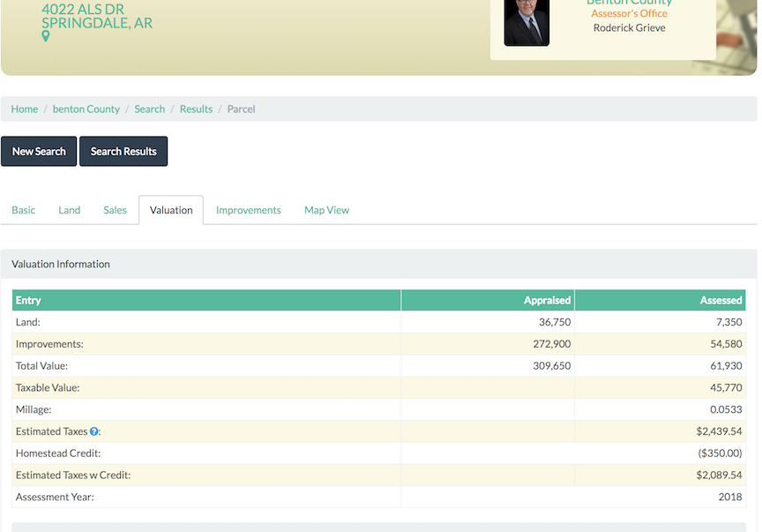The height and width of the screenshot is (532, 762).
Task: Click the Estimated Taxes w Credit $2,089.54
Action: (720, 476)
